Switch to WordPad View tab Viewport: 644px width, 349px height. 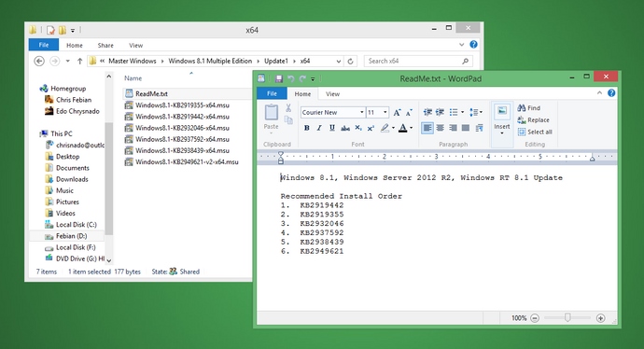[x=332, y=94]
